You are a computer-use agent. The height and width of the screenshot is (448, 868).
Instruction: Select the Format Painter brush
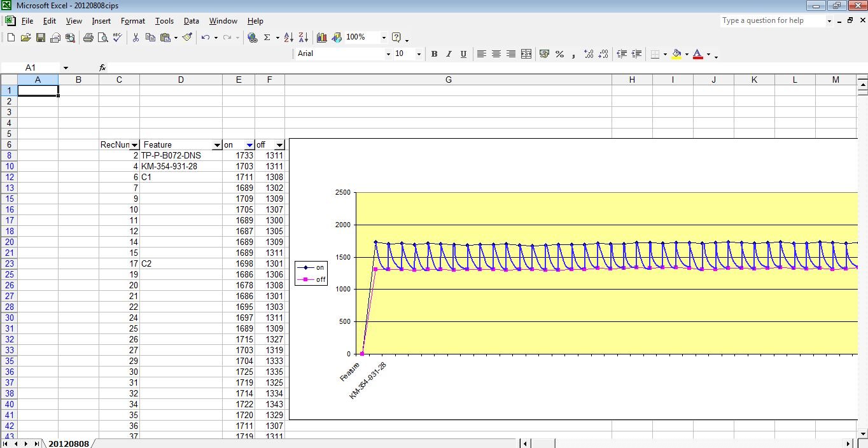pos(187,38)
